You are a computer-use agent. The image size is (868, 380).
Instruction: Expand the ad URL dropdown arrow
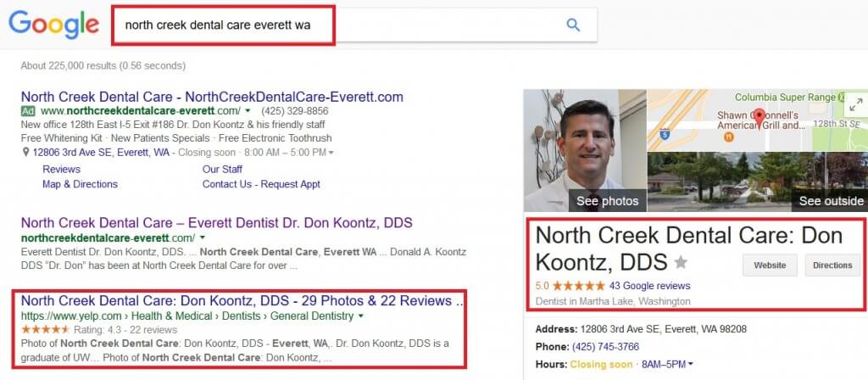pos(248,111)
